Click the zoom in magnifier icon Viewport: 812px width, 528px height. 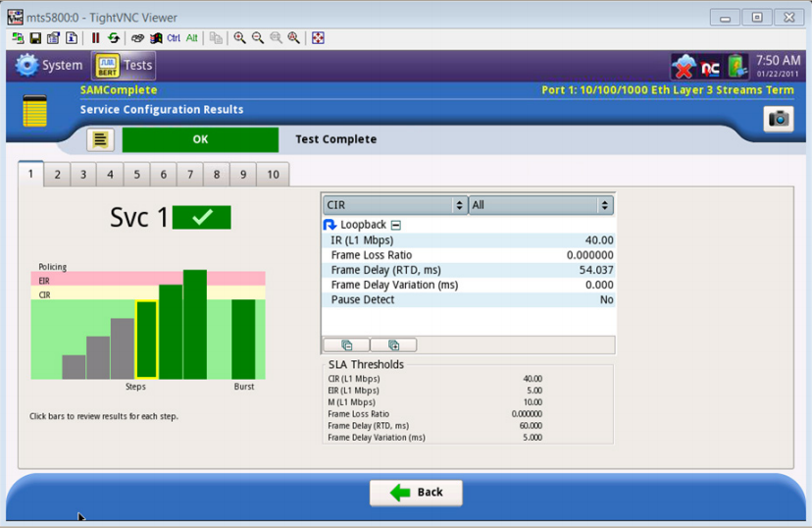point(239,38)
